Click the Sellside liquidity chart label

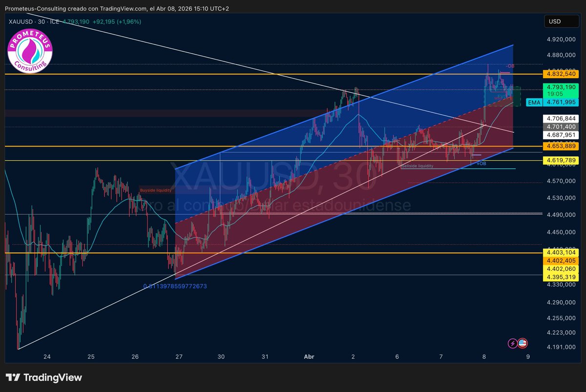coord(417,166)
